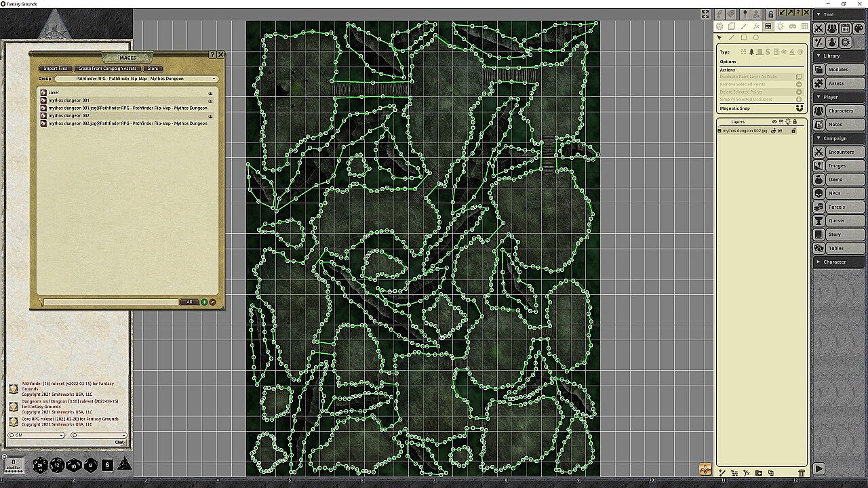Toggle the Layers header eye visibility
Screen dimensions: 868x488
click(x=774, y=122)
